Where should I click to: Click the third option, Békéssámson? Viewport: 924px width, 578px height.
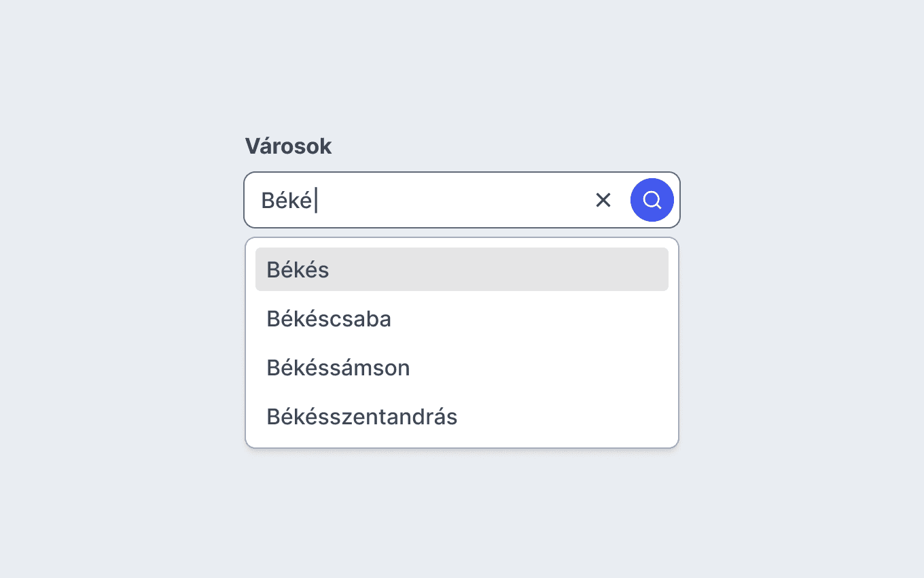(462, 367)
